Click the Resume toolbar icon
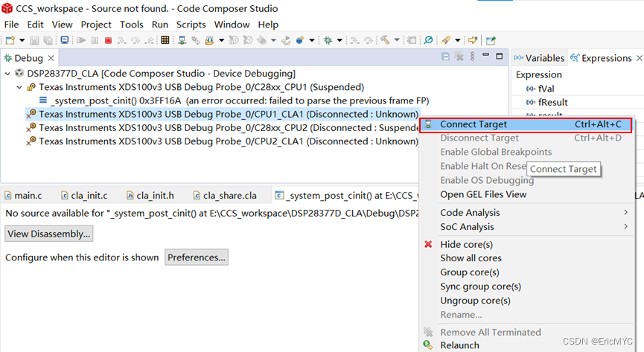The height and width of the screenshot is (352, 644). [x=81, y=40]
